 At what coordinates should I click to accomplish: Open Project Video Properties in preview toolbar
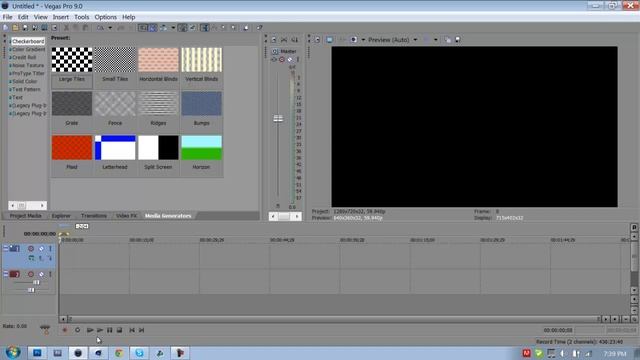pos(317,40)
